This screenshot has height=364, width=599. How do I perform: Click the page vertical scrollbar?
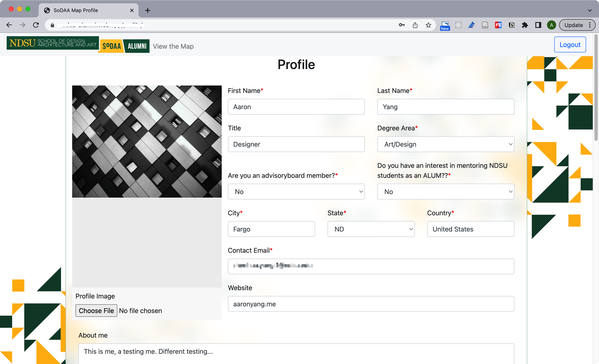click(596, 88)
